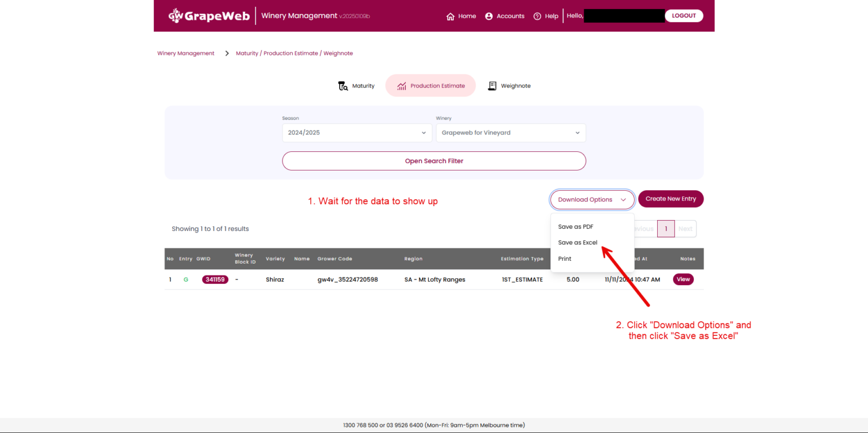The width and height of the screenshot is (868, 433).
Task: Click the Weighnote document icon
Action: (492, 86)
